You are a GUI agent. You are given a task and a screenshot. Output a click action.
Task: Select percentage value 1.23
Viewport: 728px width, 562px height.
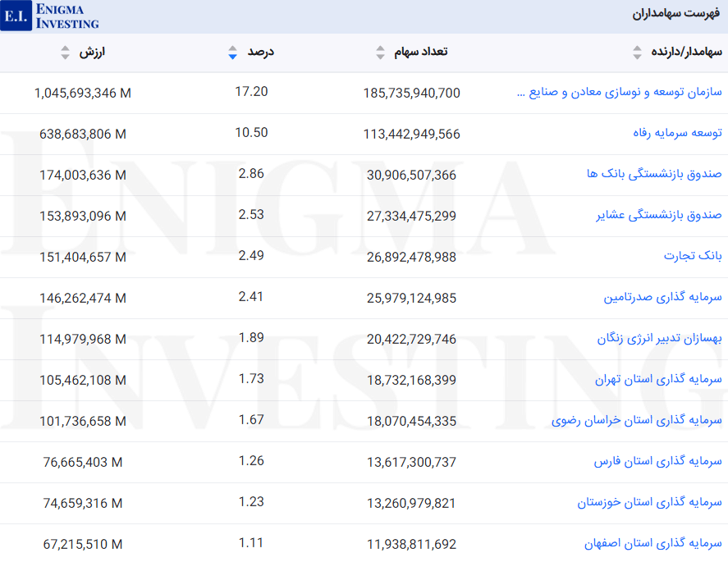coord(251,501)
